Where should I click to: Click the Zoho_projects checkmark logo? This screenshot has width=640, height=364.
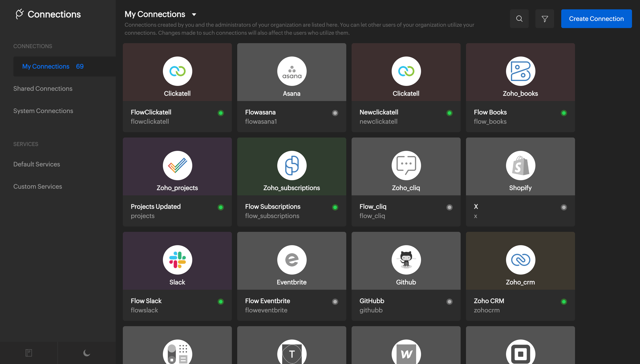point(178,166)
